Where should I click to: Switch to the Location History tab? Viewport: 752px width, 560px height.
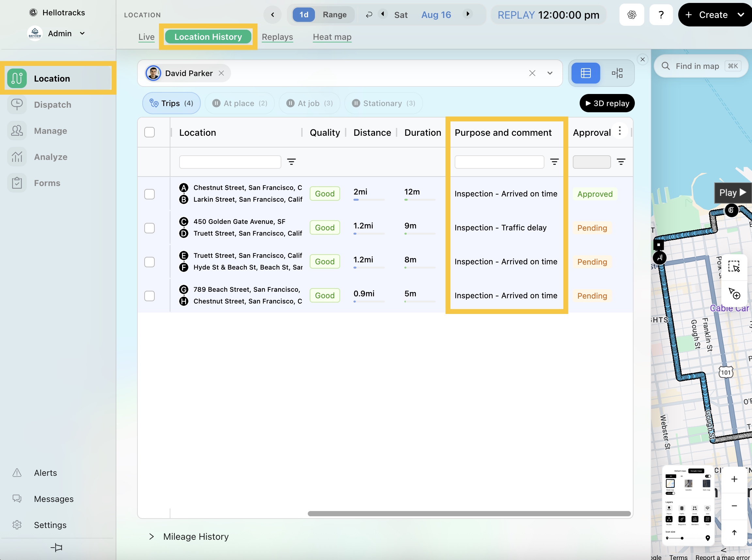tap(208, 37)
